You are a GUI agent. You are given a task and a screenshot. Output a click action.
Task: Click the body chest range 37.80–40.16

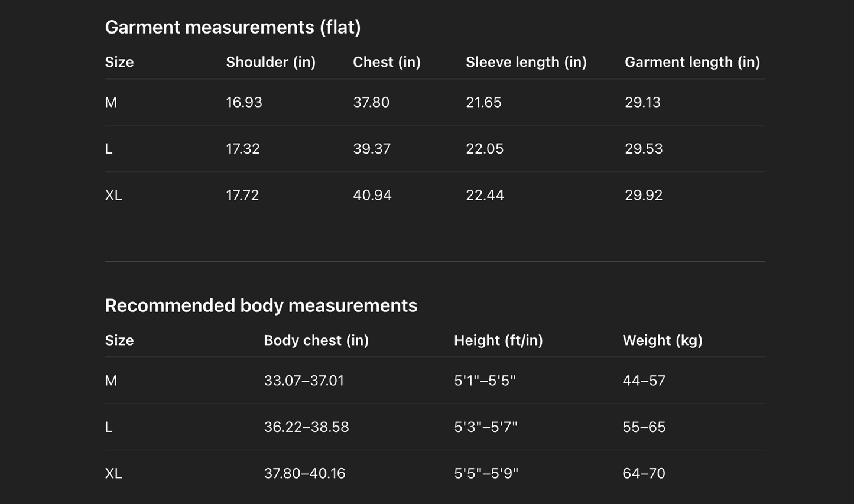point(304,473)
